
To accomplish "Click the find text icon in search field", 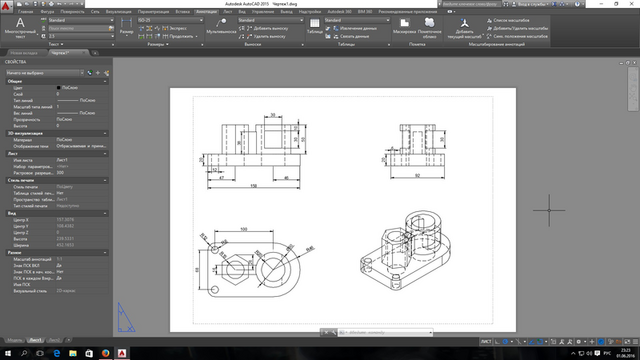I will pyautogui.click(x=111, y=28).
